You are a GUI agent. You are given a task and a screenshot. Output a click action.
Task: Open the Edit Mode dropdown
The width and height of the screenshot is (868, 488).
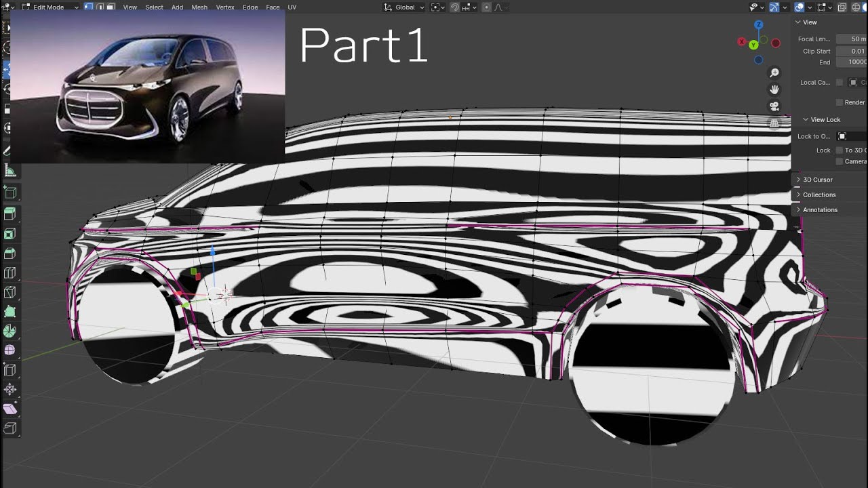pyautogui.click(x=49, y=7)
